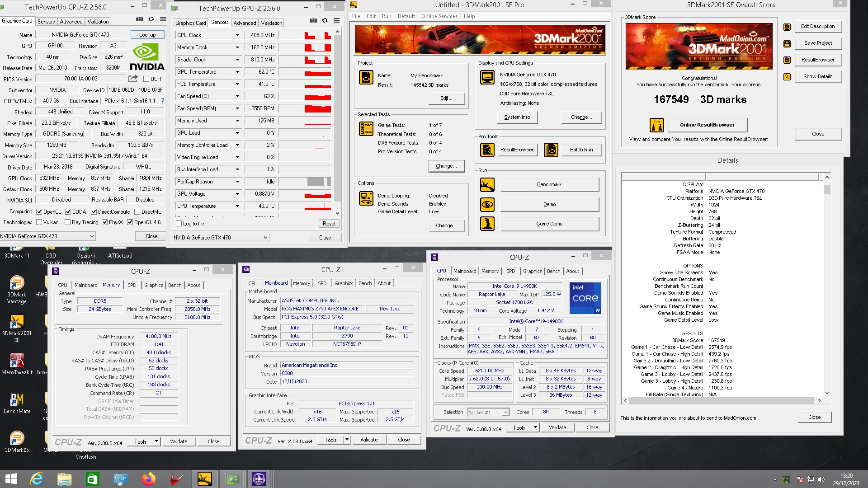Click the Benchmark run icon
This screenshot has width=868, height=488.
coord(487,185)
